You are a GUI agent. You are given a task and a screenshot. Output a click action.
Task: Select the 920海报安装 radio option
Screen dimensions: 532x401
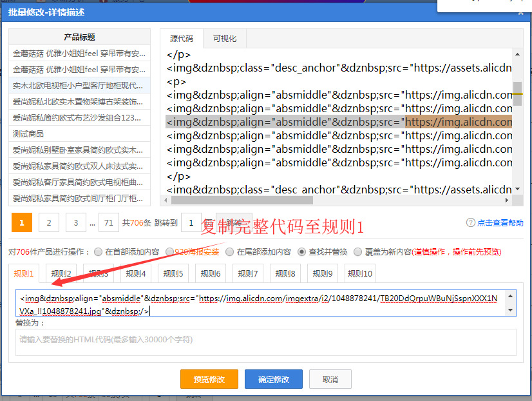click(x=169, y=251)
